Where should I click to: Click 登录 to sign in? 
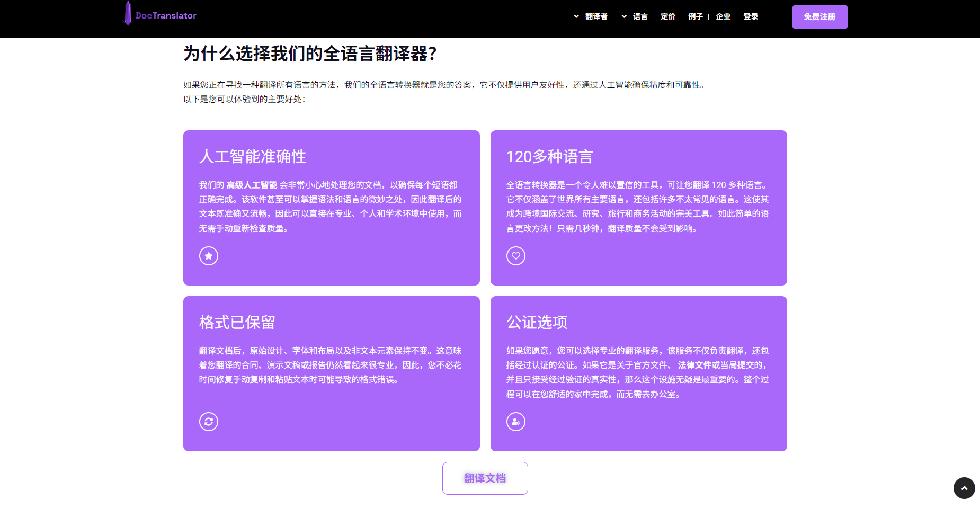coord(751,16)
